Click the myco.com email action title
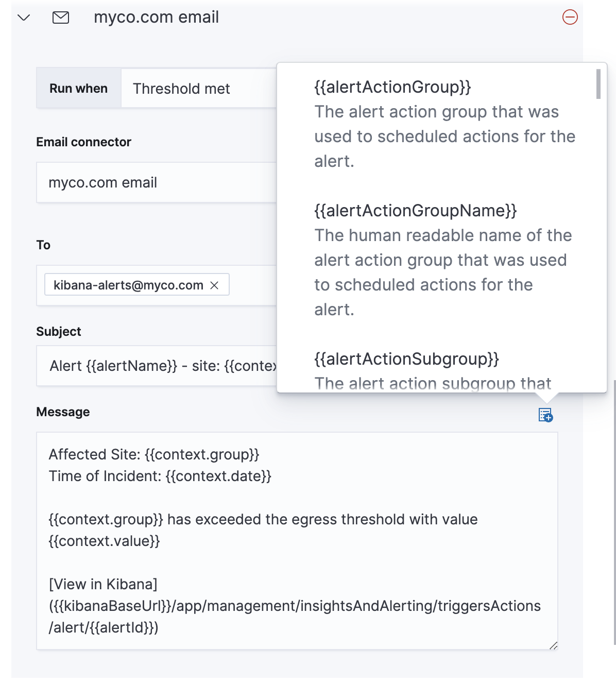The width and height of the screenshot is (616, 683). tap(156, 18)
